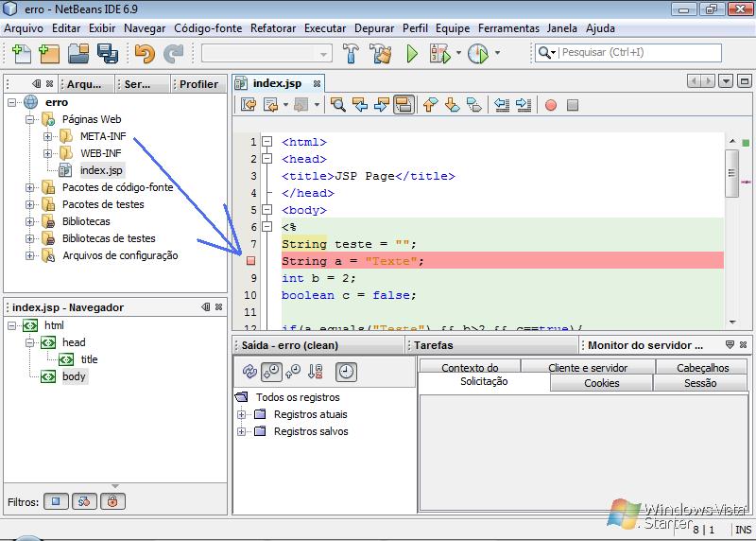Viewport: 756px width, 541px height.
Task: Click the Shift Line Left icon
Action: point(502,105)
